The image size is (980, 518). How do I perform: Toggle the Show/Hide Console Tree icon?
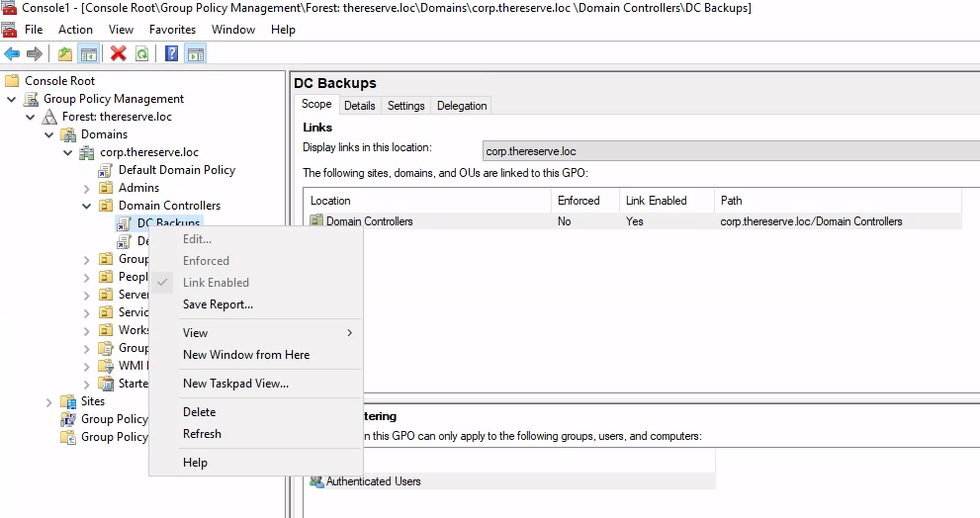(x=89, y=53)
